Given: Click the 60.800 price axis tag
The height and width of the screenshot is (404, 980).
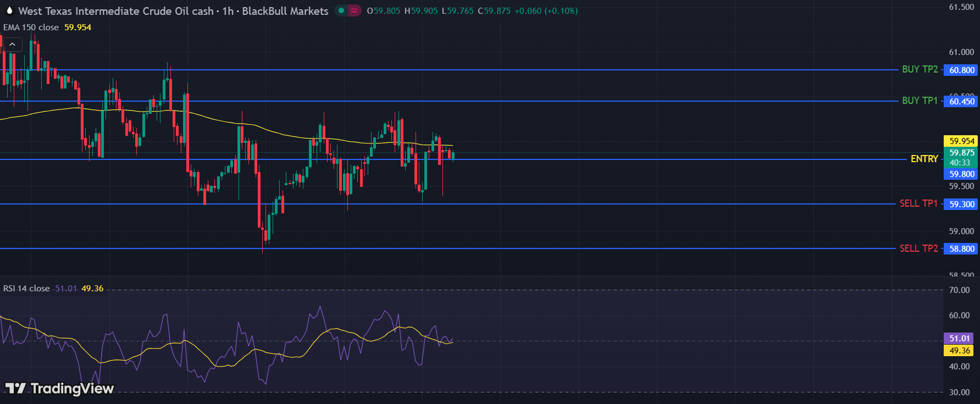Looking at the screenshot, I should [961, 70].
